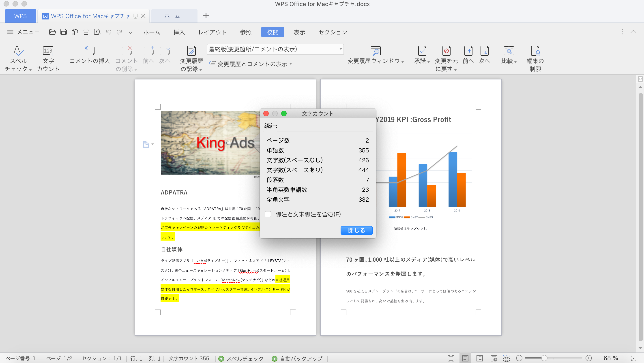Click the Undo arrow icon
The width and height of the screenshot is (644, 363).
pyautogui.click(x=109, y=32)
